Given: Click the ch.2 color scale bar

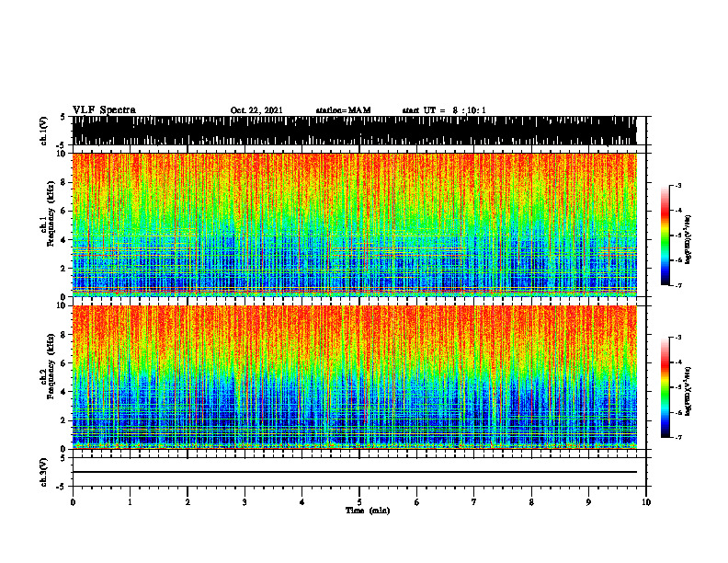Looking at the screenshot, I should click(x=665, y=387).
